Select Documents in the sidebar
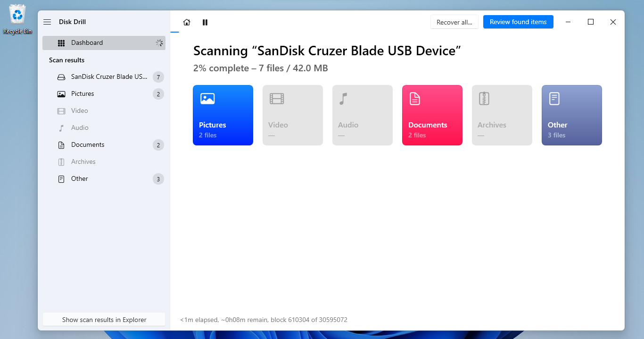 [x=104, y=145]
